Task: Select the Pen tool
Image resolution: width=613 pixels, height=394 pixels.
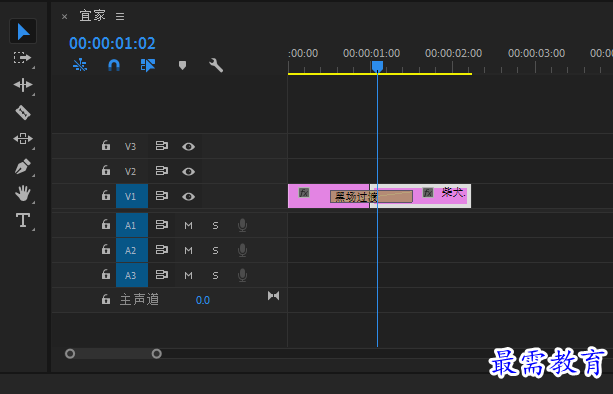Action: click(x=23, y=166)
